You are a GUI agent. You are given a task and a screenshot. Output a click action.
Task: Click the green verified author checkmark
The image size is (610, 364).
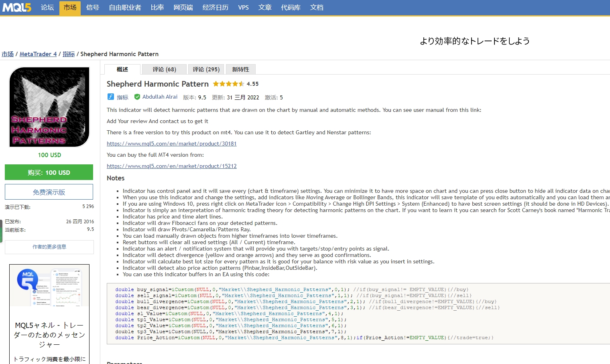(x=137, y=97)
